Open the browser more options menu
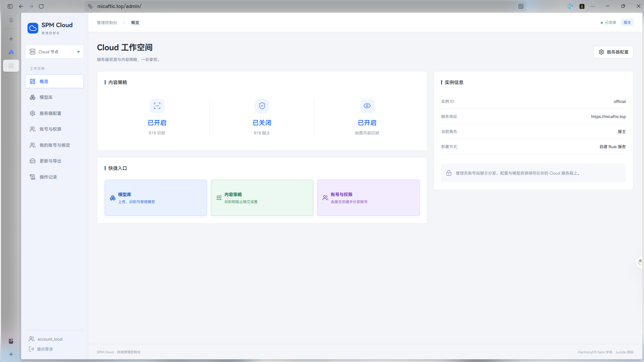 tap(593, 6)
